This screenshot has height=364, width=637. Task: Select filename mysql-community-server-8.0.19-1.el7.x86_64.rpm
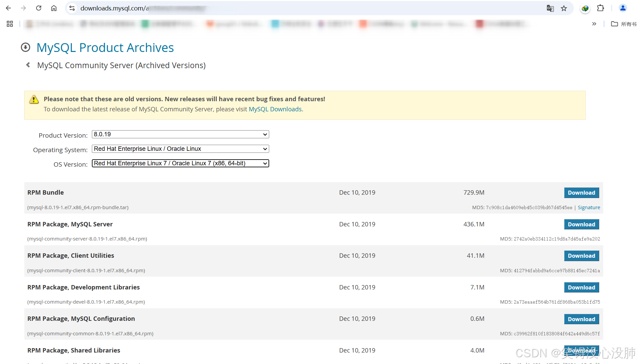87,239
